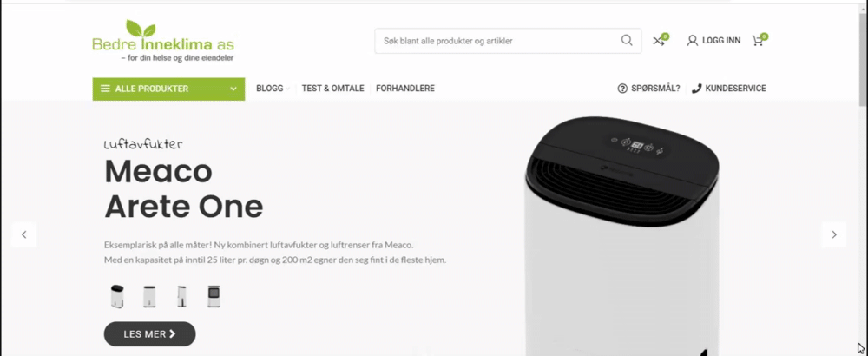Advance slider with right arrow

833,234
